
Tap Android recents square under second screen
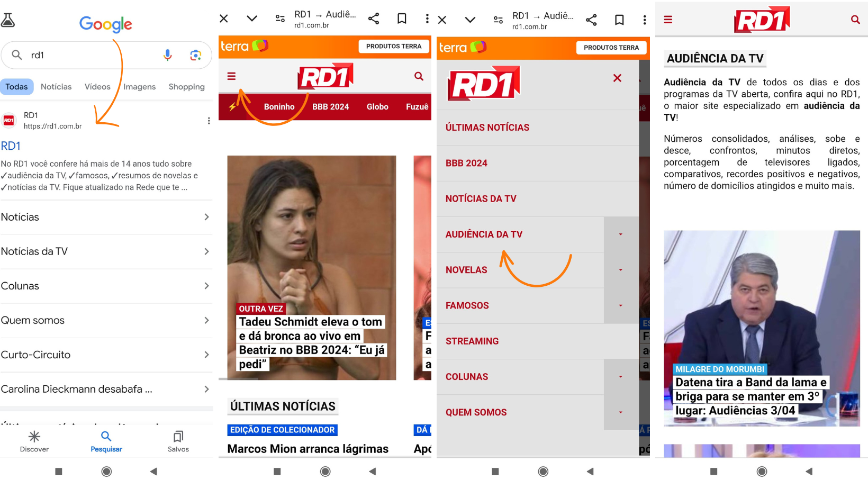tap(277, 471)
